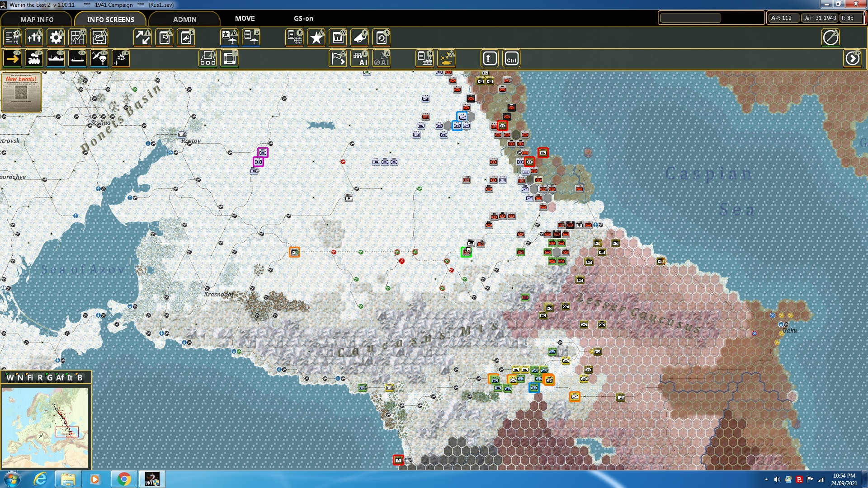Click the flag with arrow G icon

(x=338, y=59)
